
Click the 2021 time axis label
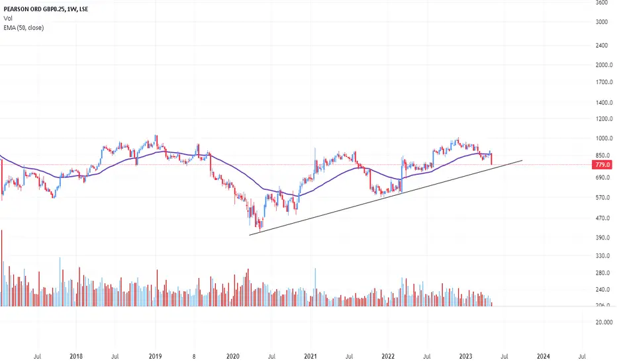click(x=310, y=357)
